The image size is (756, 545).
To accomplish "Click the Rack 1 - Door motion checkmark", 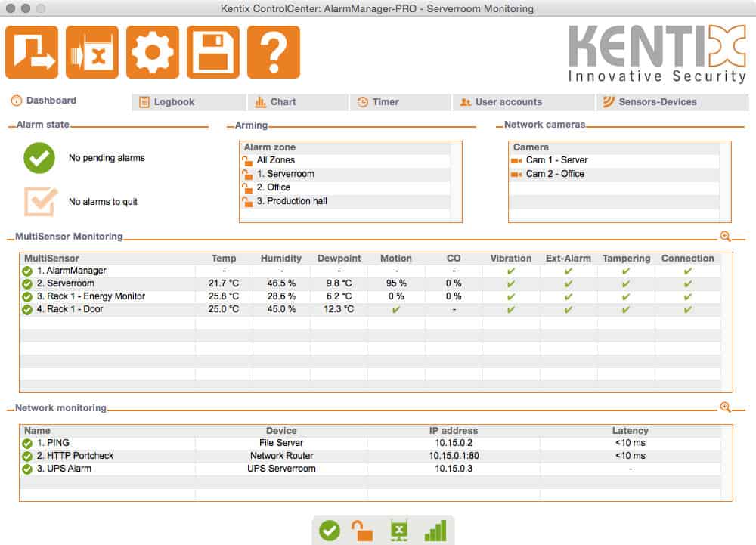I will (x=396, y=309).
